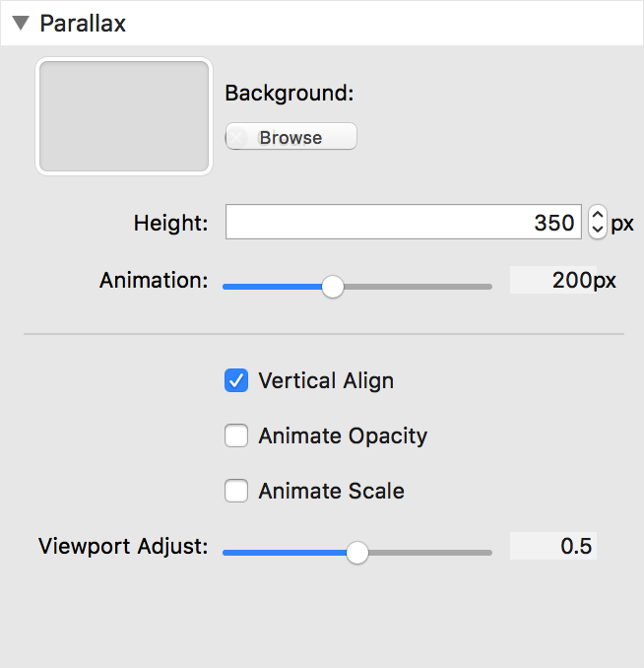Click the Vertical Align label text
644x668 pixels.
(326, 380)
